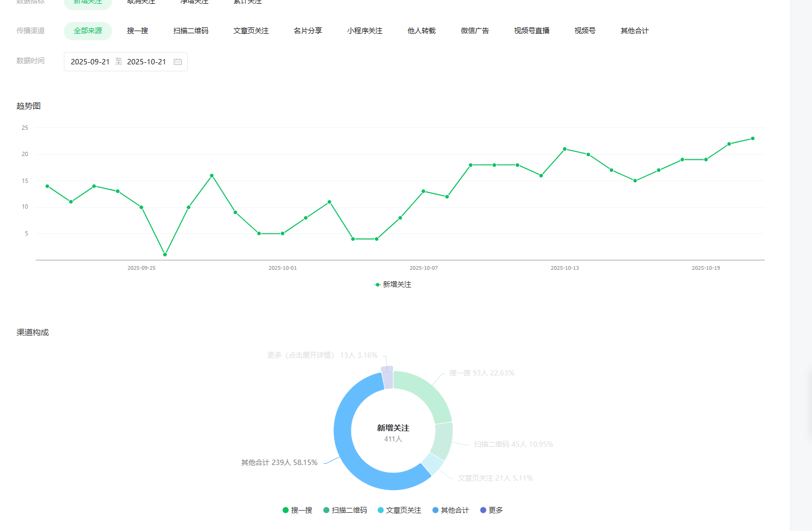
Task: Click the green 搜一搜 legend dot
Action: tap(286, 510)
